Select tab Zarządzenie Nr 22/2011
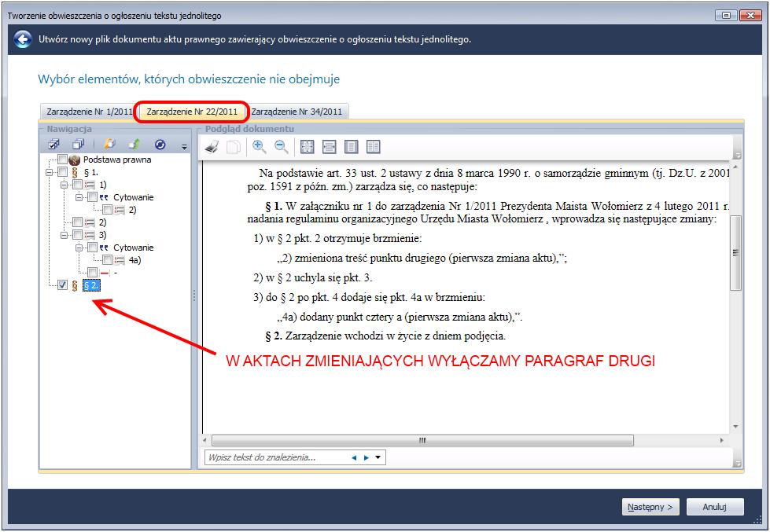The image size is (770, 532). [x=192, y=112]
